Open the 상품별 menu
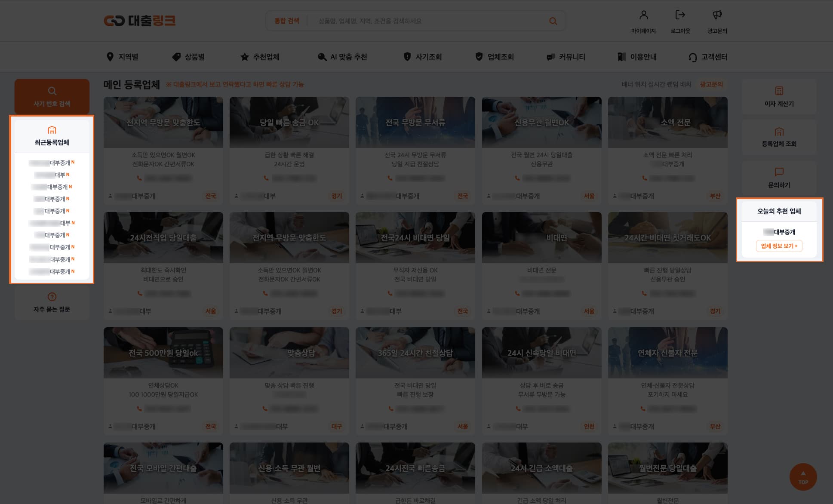Screen dimensions: 833x504 [188, 57]
